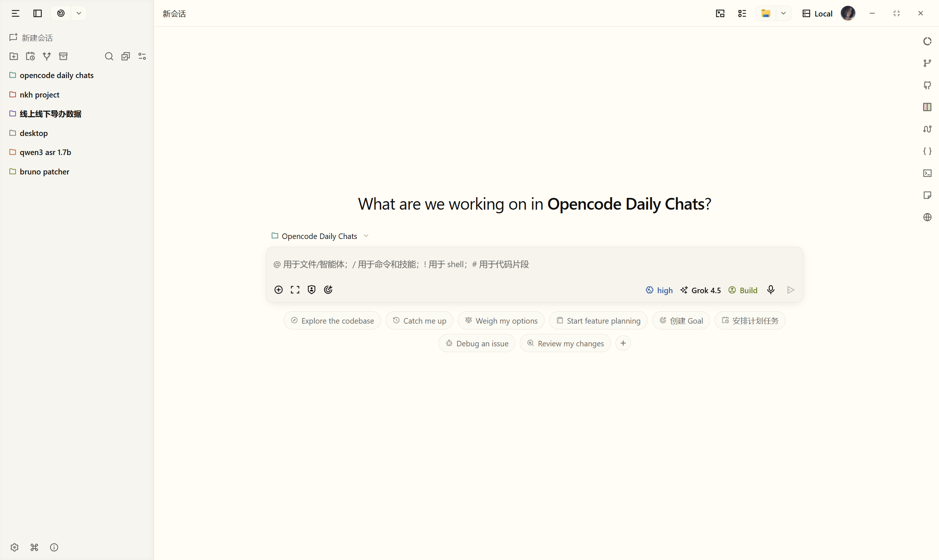Click the OpenCode logo button in header

pos(61,14)
